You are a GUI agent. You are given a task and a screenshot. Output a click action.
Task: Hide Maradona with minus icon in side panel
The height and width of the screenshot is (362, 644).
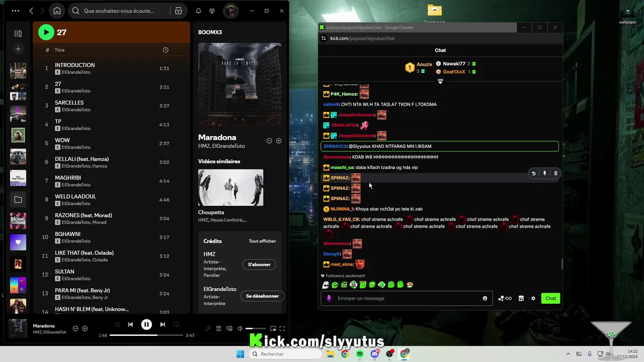pyautogui.click(x=269, y=141)
